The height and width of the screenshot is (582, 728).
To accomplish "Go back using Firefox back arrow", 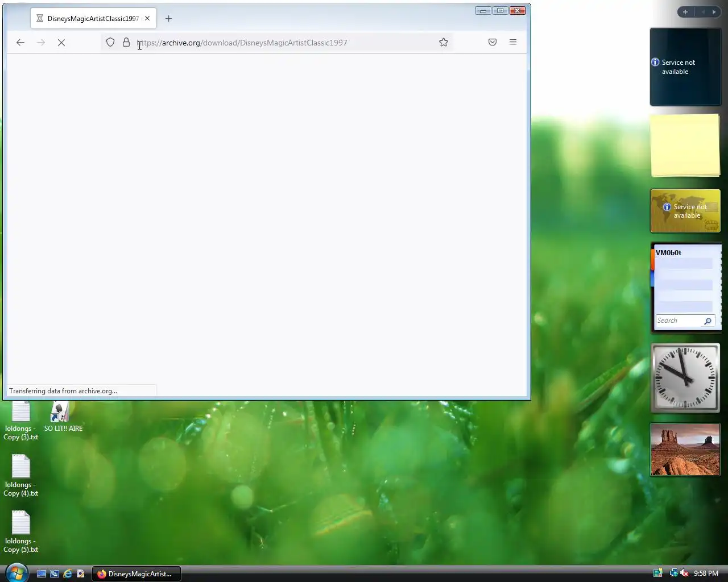I will pyautogui.click(x=20, y=43).
